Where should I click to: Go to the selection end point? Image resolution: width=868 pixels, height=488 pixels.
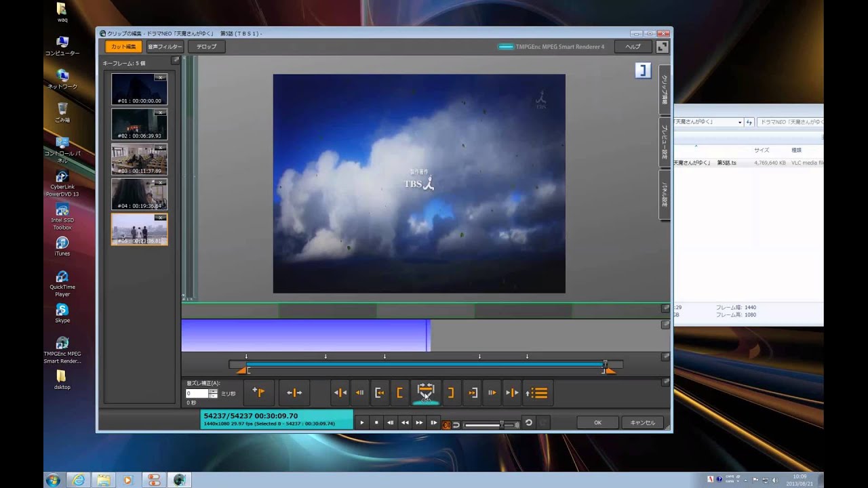click(x=473, y=392)
